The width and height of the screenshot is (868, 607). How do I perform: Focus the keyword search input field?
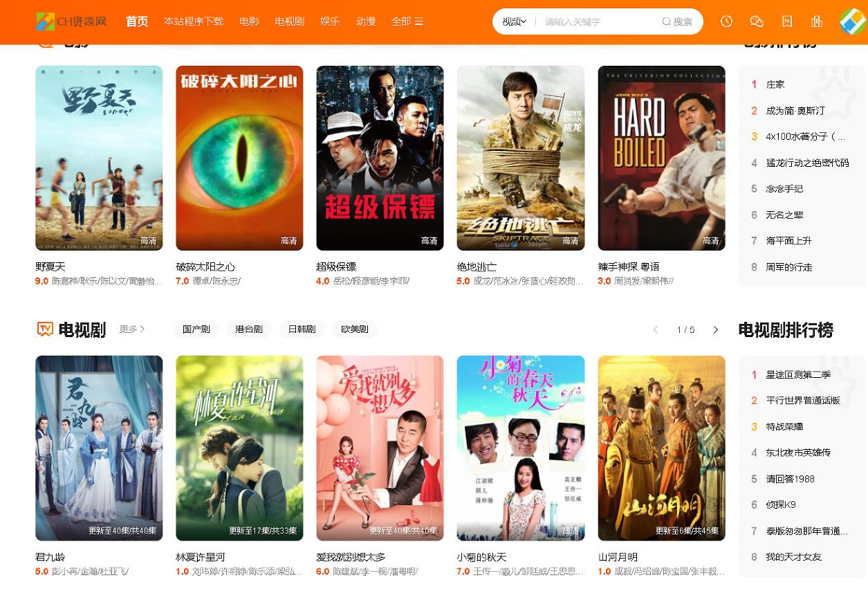[x=598, y=21]
